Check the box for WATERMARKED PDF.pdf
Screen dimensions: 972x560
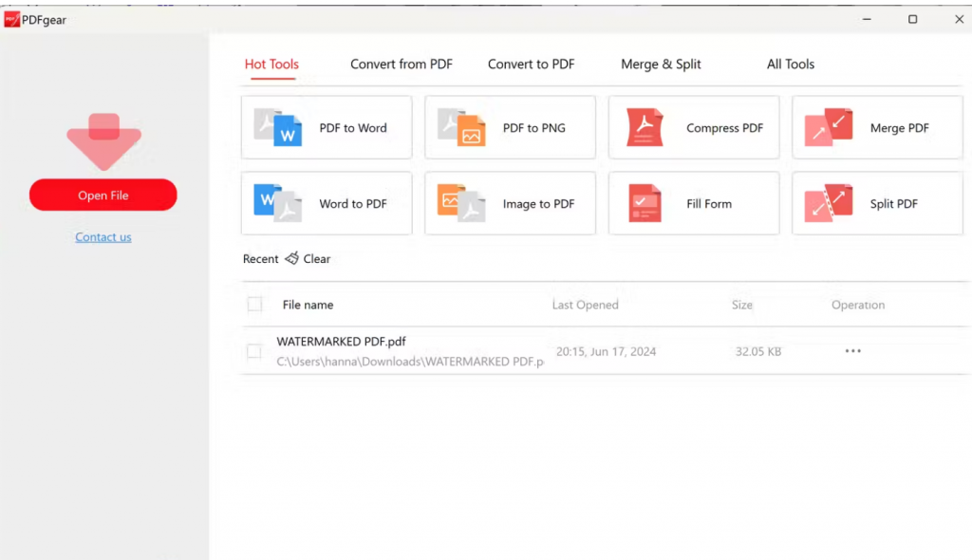254,351
